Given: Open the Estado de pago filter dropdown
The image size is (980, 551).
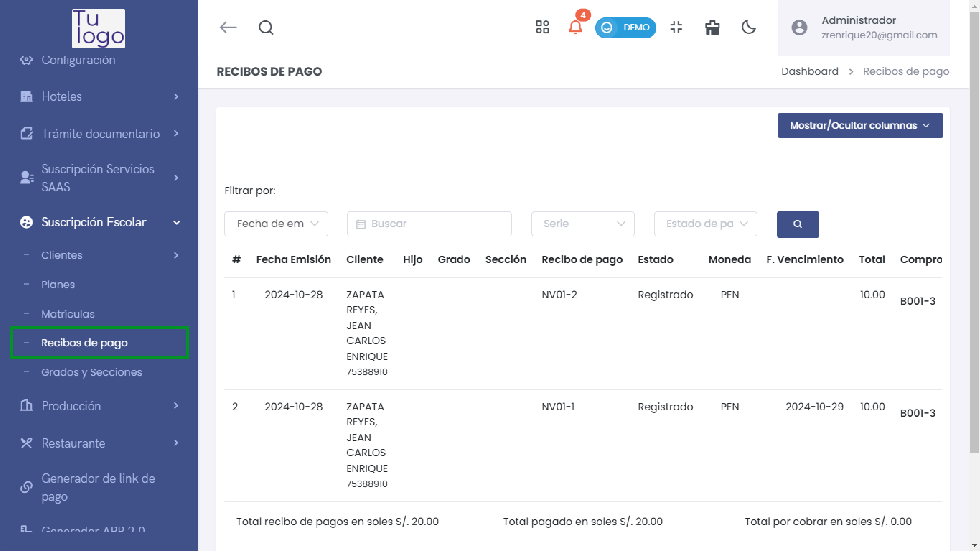Looking at the screenshot, I should 705,224.
